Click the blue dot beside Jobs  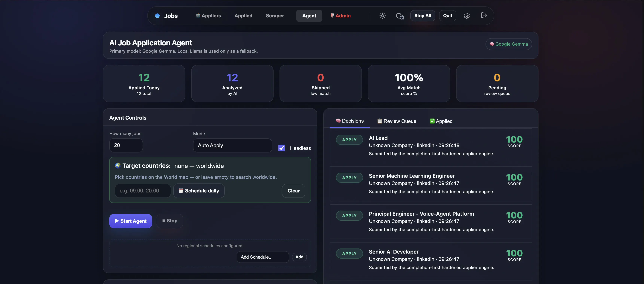coord(157,16)
